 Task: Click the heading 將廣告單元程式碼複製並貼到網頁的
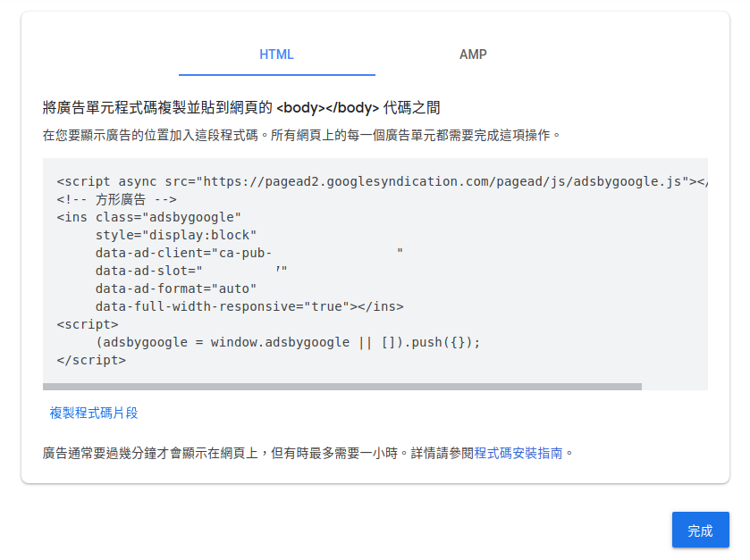157,107
